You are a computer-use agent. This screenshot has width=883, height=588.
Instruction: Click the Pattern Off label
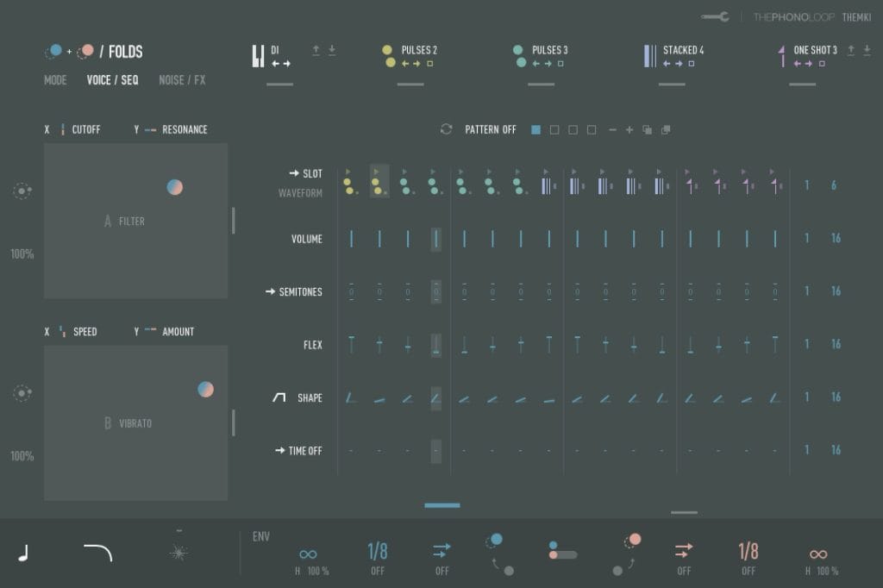(x=491, y=129)
